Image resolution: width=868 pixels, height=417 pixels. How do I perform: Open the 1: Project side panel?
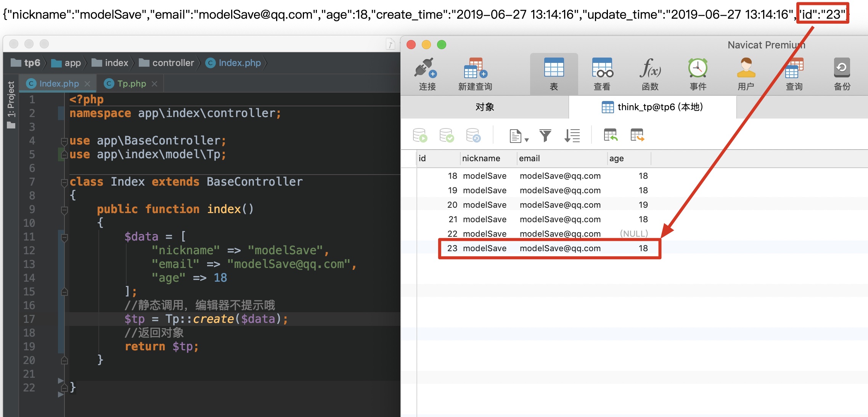11,105
